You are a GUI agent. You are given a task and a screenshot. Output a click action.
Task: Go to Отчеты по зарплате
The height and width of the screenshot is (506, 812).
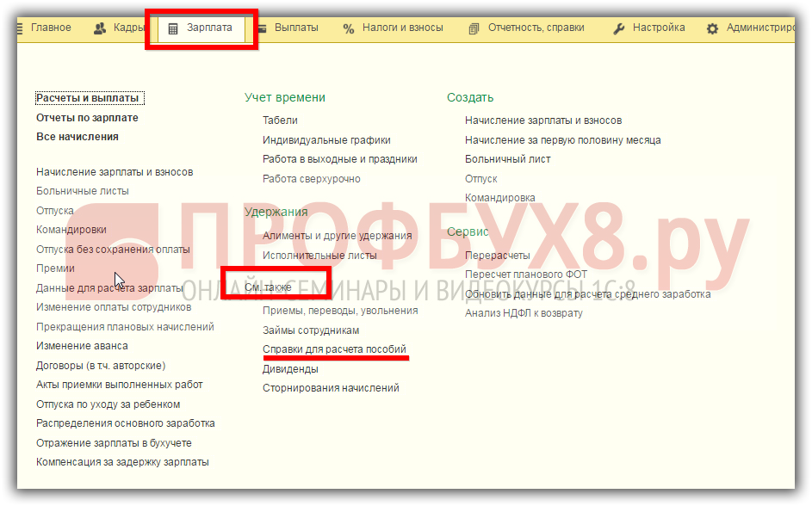pos(87,118)
